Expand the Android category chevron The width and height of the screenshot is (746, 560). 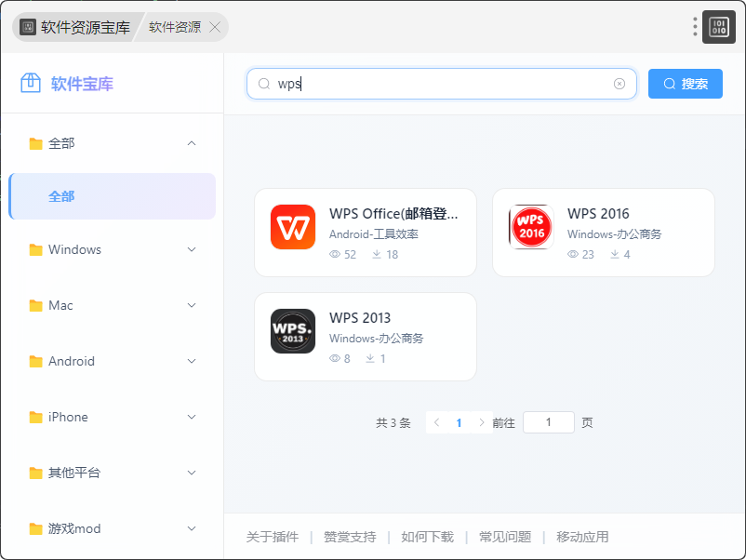coord(192,361)
